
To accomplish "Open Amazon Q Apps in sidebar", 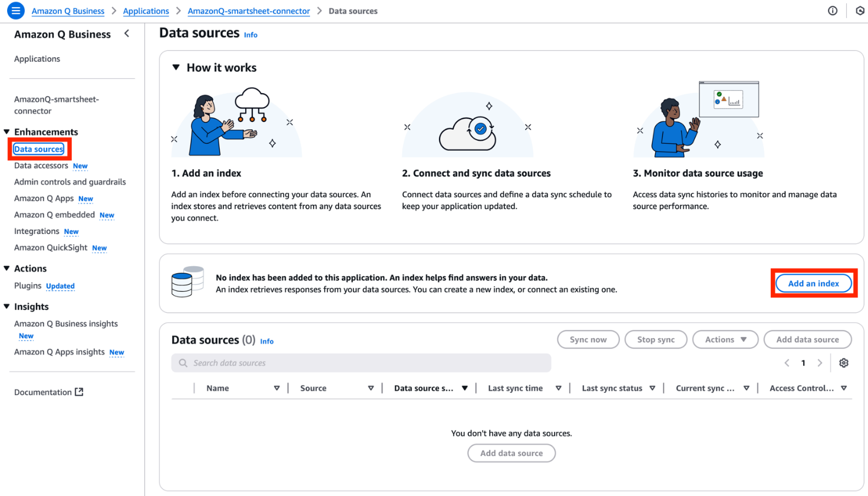I will point(44,199).
